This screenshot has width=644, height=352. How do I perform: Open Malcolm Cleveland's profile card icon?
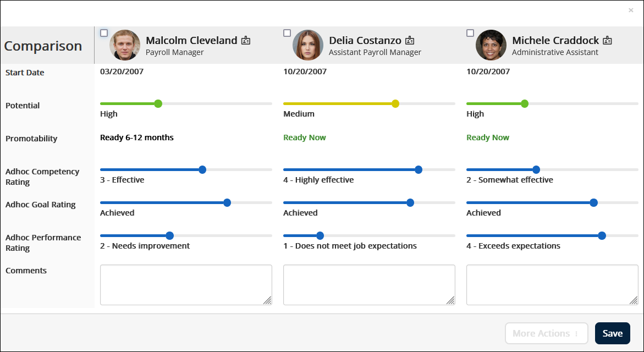point(246,40)
